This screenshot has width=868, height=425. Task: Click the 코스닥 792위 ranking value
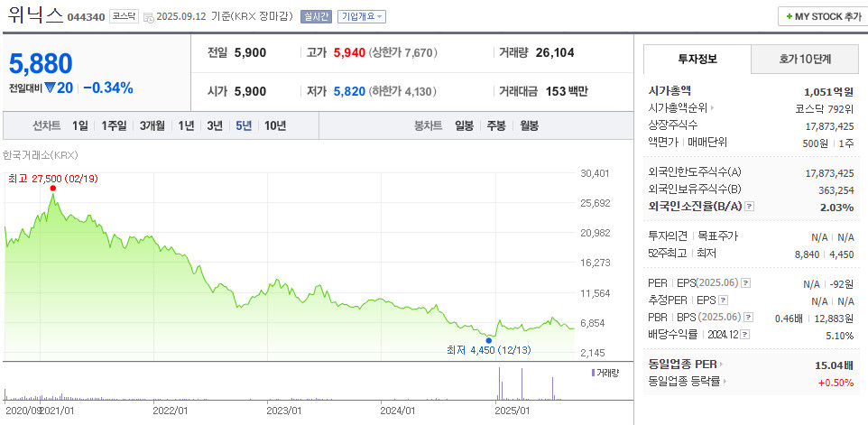(x=825, y=108)
